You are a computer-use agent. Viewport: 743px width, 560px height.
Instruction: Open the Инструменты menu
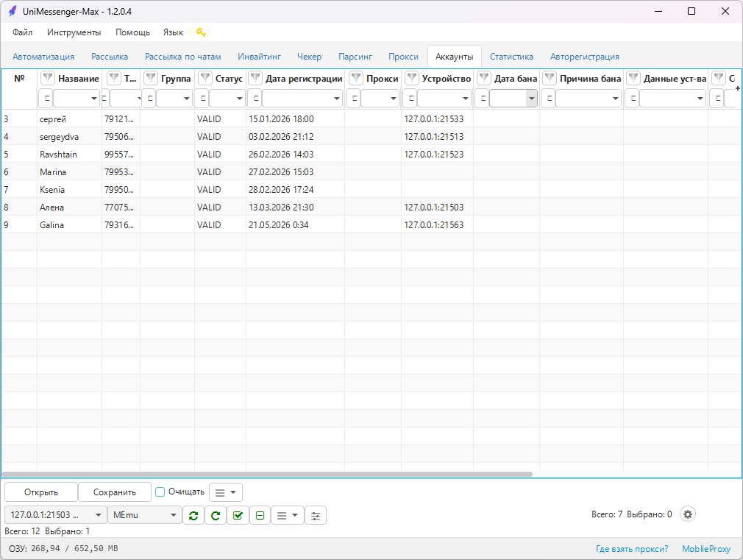click(74, 32)
